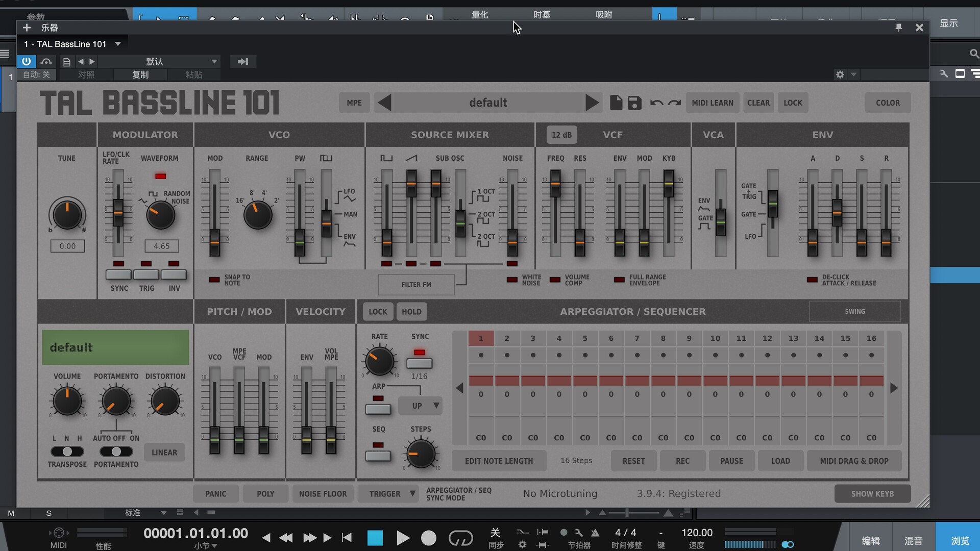Toggle the modulator SYNC switch
The height and width of the screenshot is (551, 980).
click(118, 275)
